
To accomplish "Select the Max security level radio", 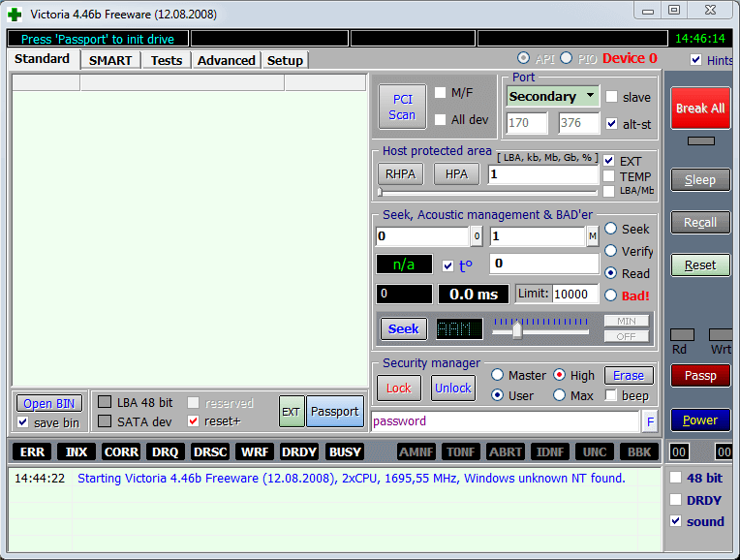I will click(559, 394).
